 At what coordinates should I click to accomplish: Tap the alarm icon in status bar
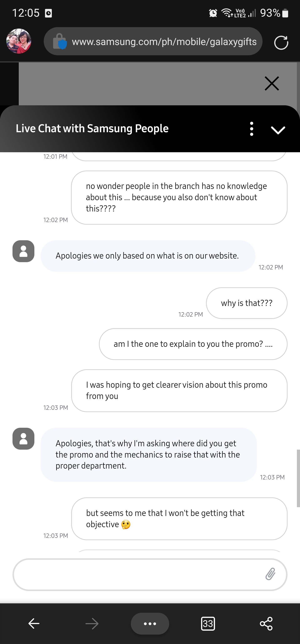(213, 13)
